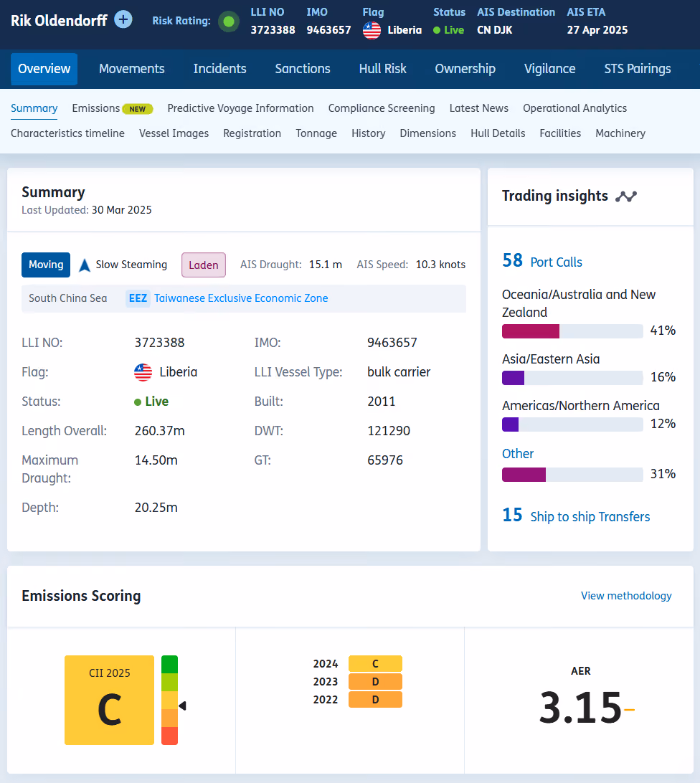Click Last Updated date 30 Mar 2025
Image resolution: width=700 pixels, height=783 pixels.
(121, 210)
